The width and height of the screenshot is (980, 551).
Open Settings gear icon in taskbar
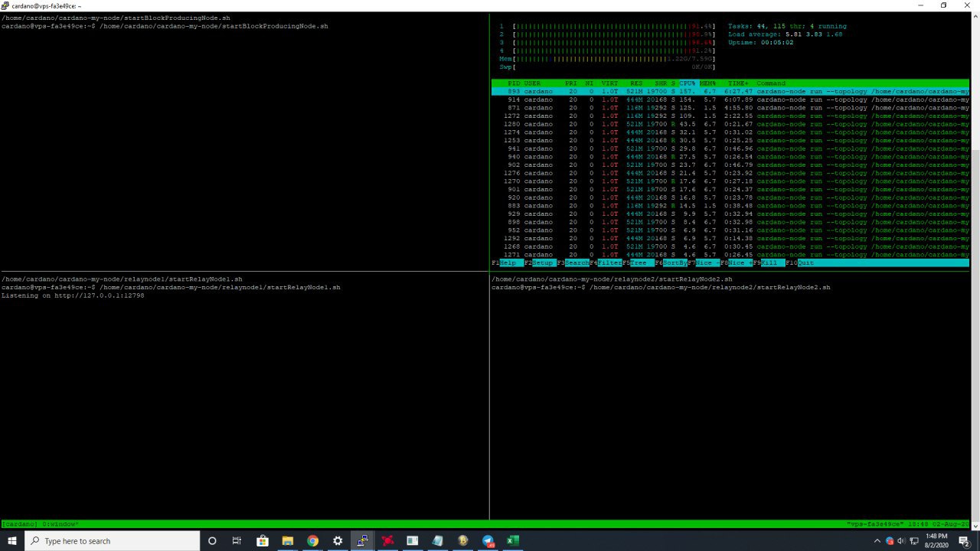(338, 540)
